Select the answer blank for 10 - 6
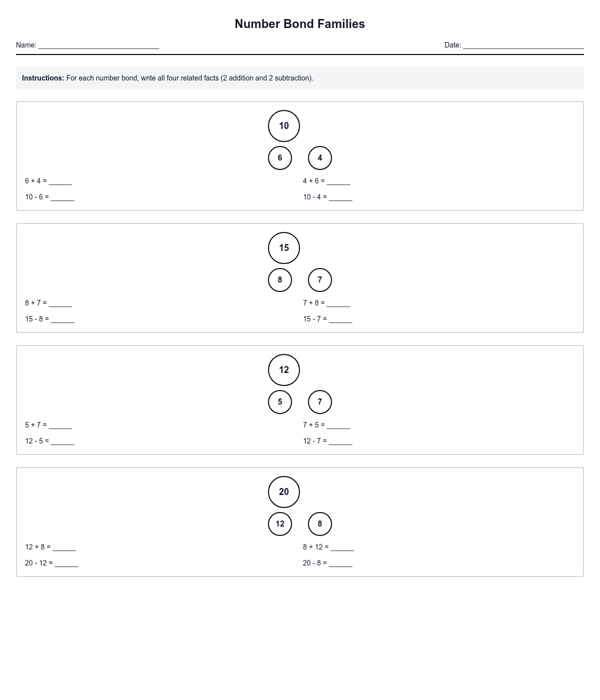 (x=62, y=197)
